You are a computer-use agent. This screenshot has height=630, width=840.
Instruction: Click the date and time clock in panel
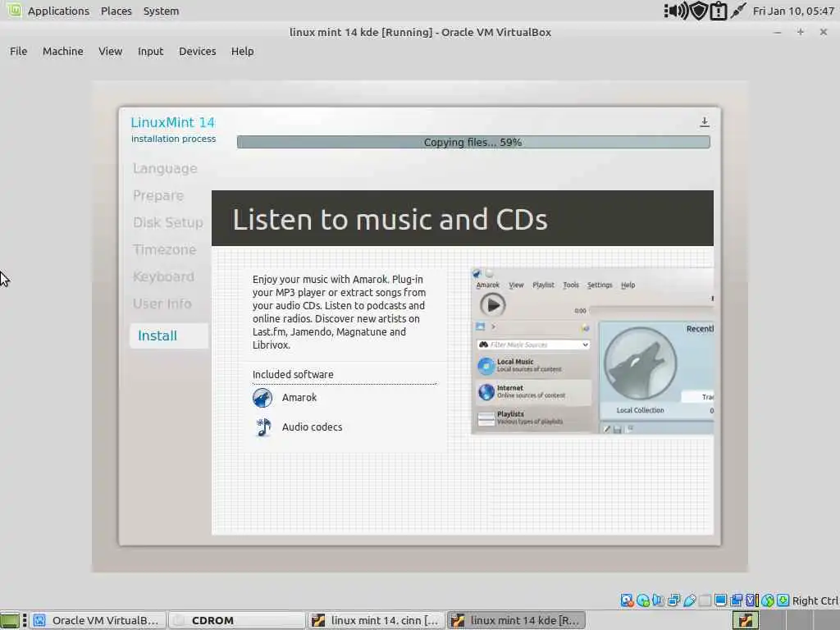[x=793, y=11]
